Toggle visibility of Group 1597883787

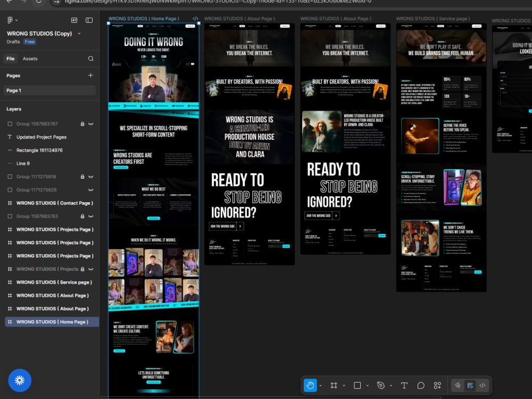pos(90,124)
